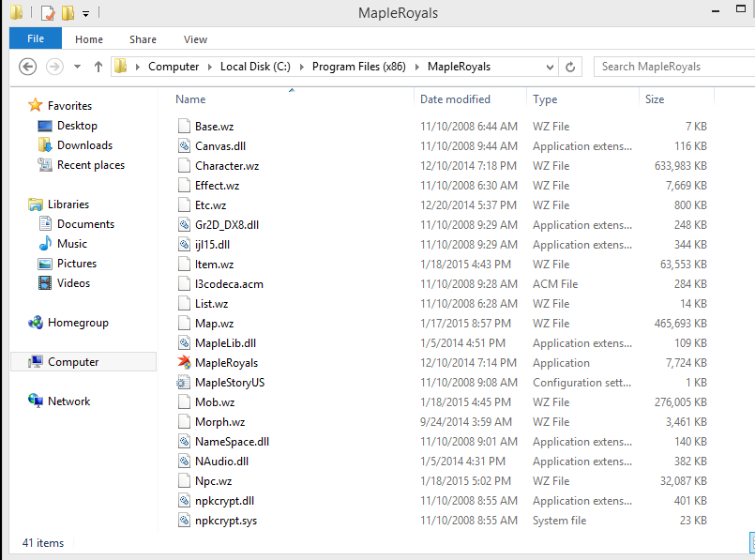Select the Morph.wz file icon

click(184, 422)
